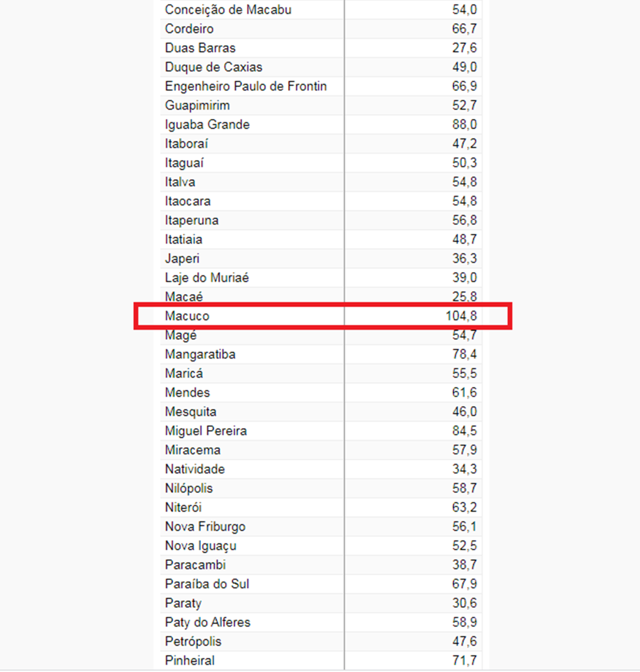Select the Itaboraí row name
Image resolution: width=640 pixels, height=672 pixels.
186,144
